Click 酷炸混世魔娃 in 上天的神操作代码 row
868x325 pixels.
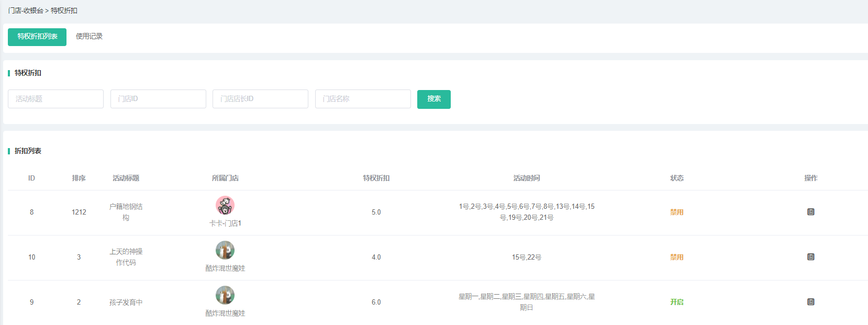tap(225, 268)
